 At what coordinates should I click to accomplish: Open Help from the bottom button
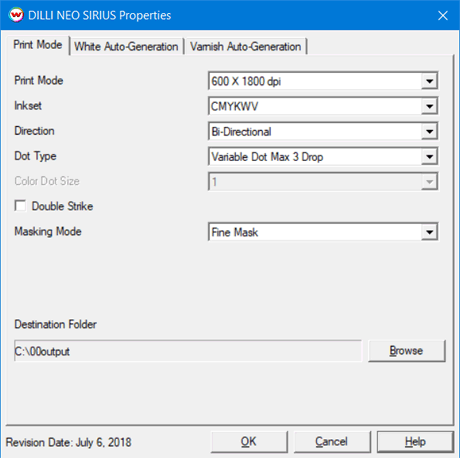[415, 442]
